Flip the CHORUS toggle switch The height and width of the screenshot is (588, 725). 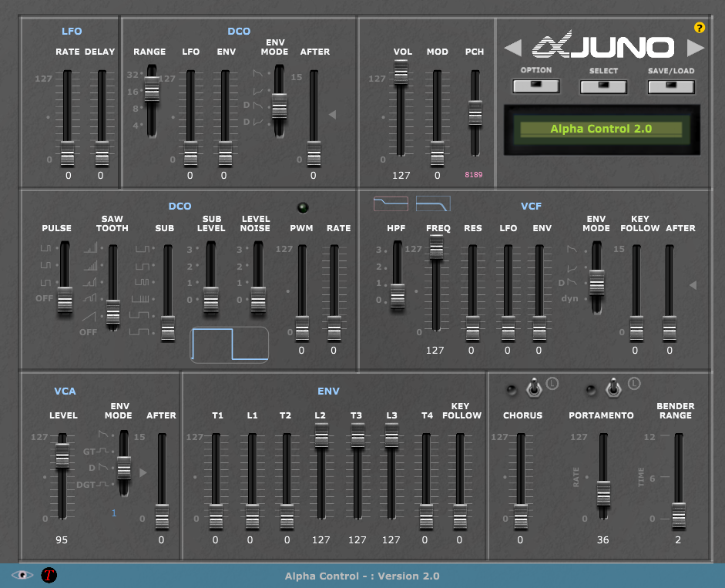534,387
